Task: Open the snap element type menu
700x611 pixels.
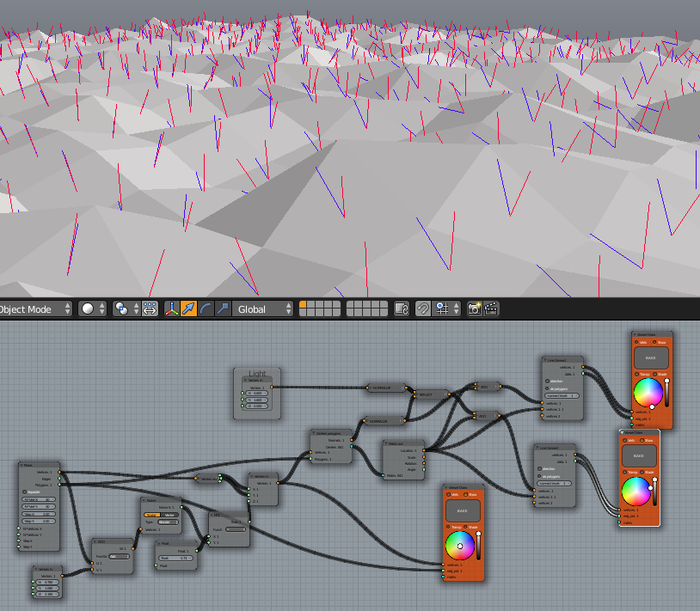Action: [446, 309]
